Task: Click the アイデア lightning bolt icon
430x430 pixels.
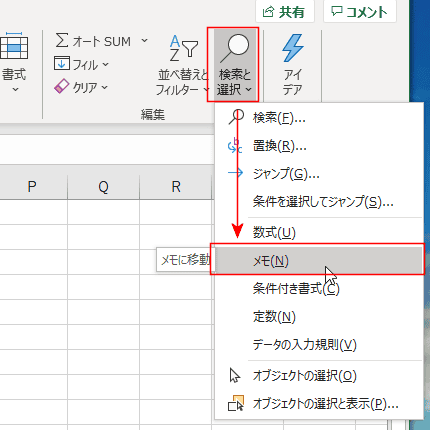Action: (293, 48)
